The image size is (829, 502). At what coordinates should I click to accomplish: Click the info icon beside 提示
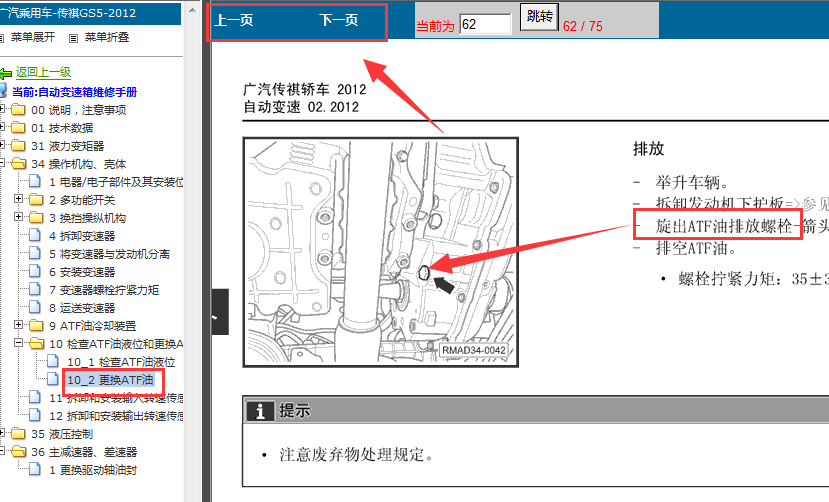tap(260, 411)
